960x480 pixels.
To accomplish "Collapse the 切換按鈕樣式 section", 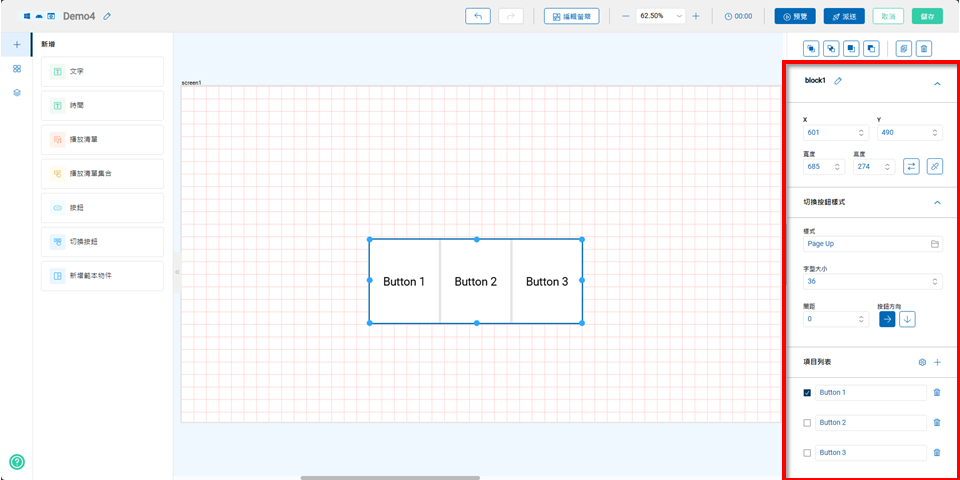I will (937, 202).
